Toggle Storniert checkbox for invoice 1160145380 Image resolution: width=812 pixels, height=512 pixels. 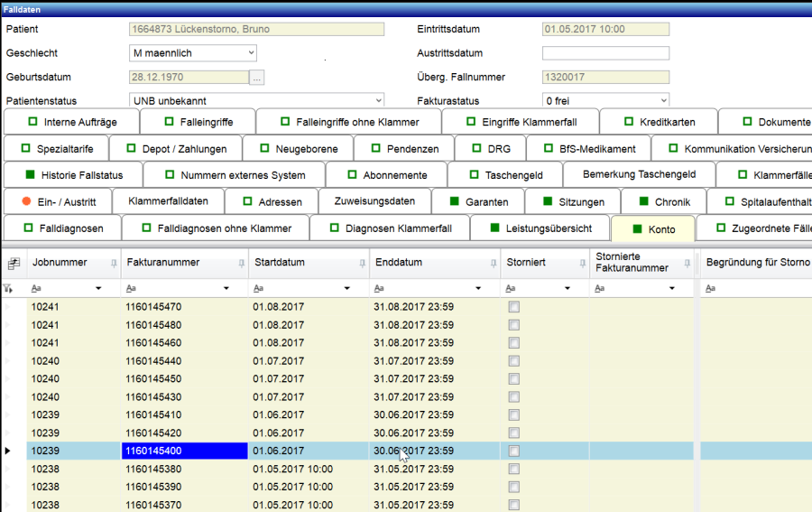point(514,469)
